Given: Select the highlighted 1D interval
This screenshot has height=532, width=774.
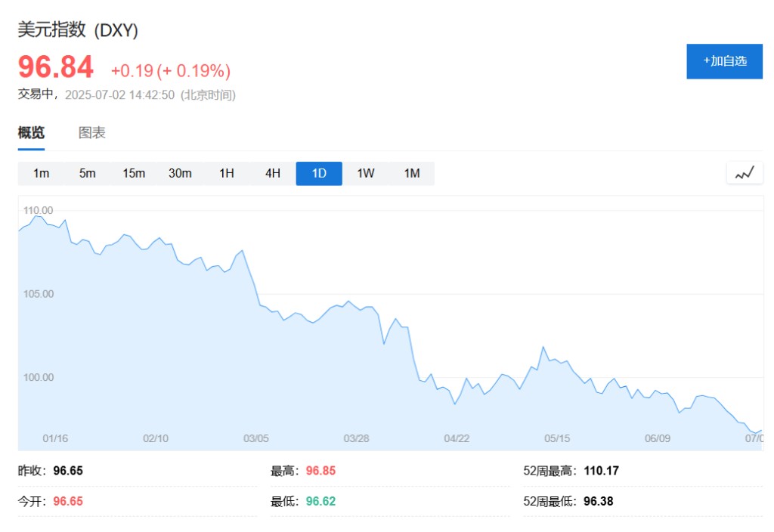Looking at the screenshot, I should click(x=319, y=173).
